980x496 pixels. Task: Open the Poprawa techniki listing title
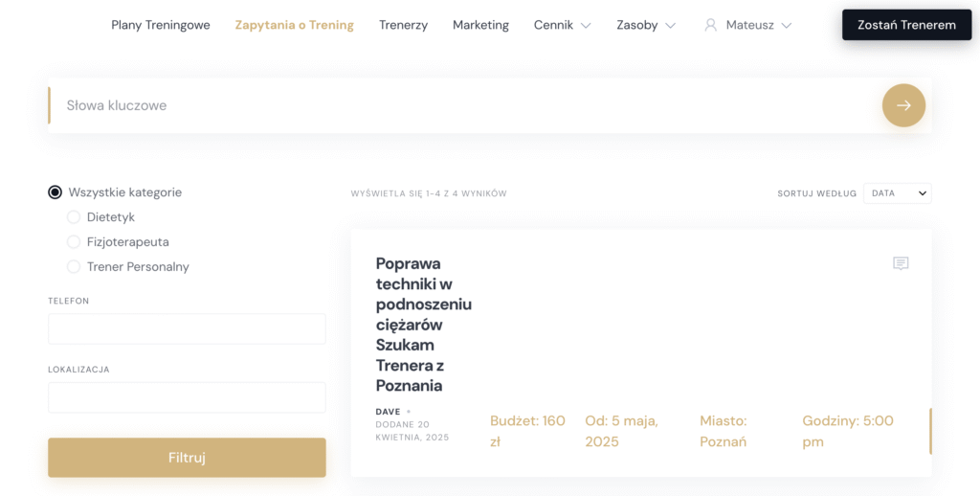[423, 325]
